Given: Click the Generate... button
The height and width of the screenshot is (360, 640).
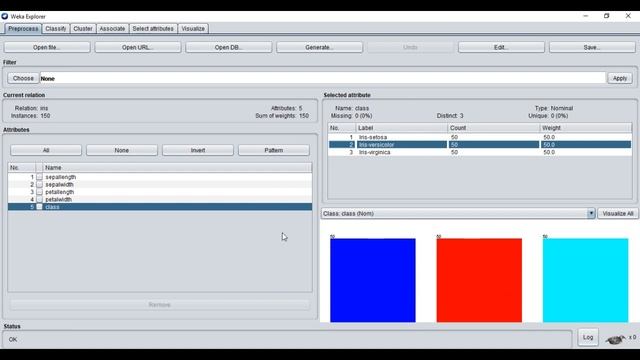Looking at the screenshot, I should pos(319,47).
